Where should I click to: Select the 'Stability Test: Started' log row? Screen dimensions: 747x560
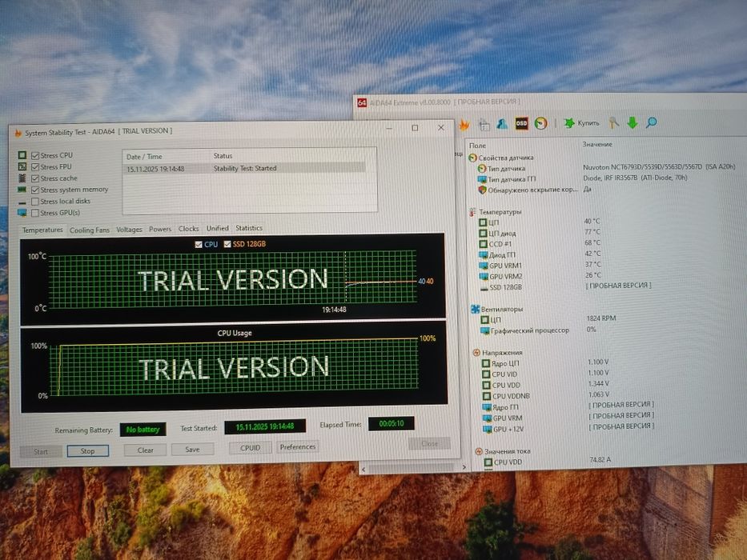click(244, 168)
